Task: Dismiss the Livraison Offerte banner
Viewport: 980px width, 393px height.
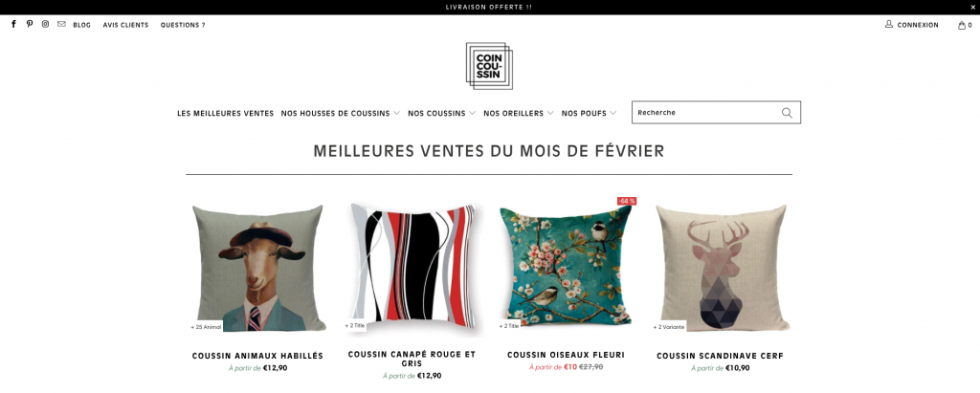Action: click(x=972, y=7)
